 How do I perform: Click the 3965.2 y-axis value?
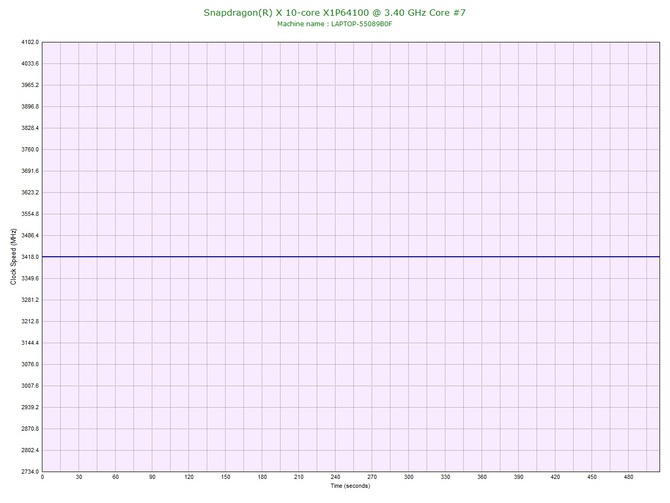pyautogui.click(x=30, y=85)
